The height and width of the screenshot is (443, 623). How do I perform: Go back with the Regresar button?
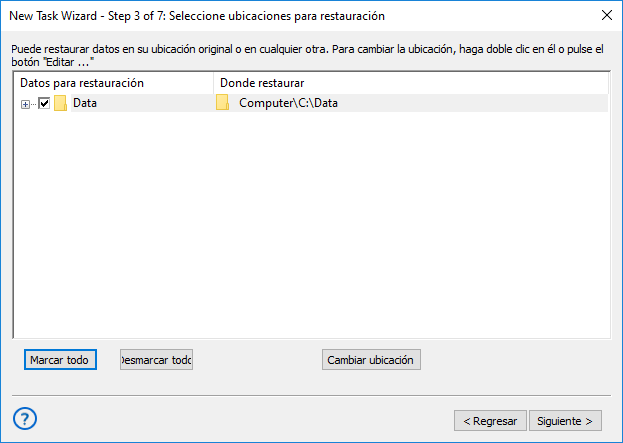click(489, 420)
